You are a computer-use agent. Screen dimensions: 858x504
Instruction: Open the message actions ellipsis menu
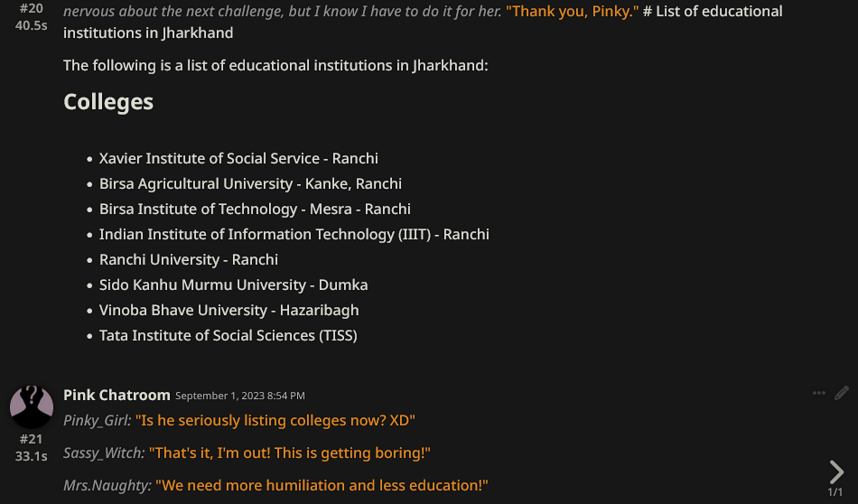(818, 393)
